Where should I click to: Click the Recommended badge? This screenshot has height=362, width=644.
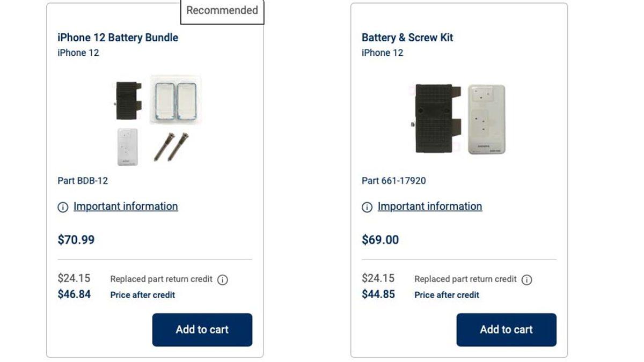(222, 11)
